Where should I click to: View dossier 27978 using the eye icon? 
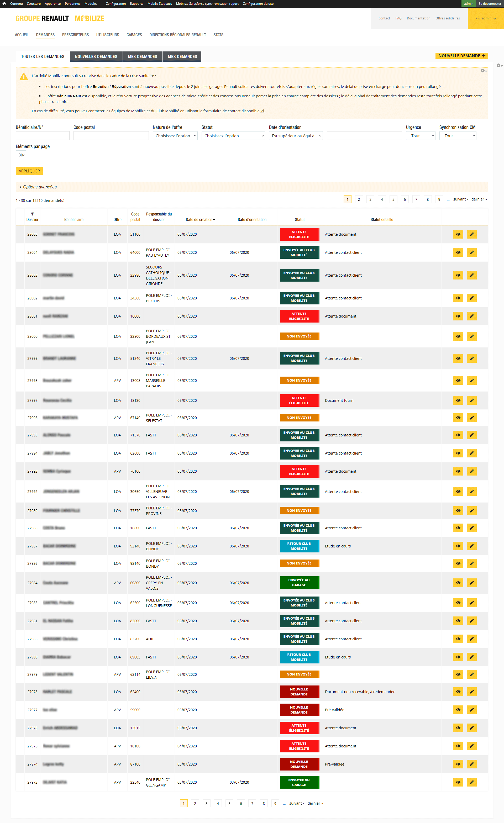tap(458, 692)
